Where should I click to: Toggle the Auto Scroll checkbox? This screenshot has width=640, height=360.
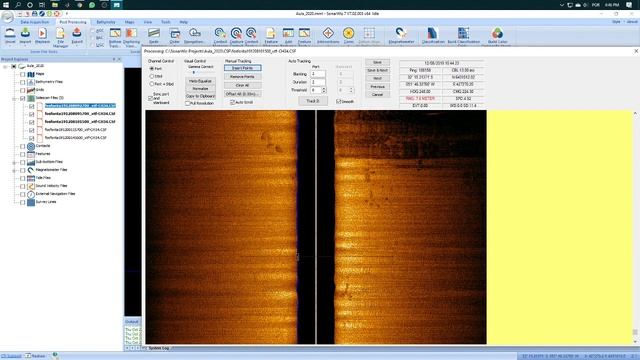[233, 102]
